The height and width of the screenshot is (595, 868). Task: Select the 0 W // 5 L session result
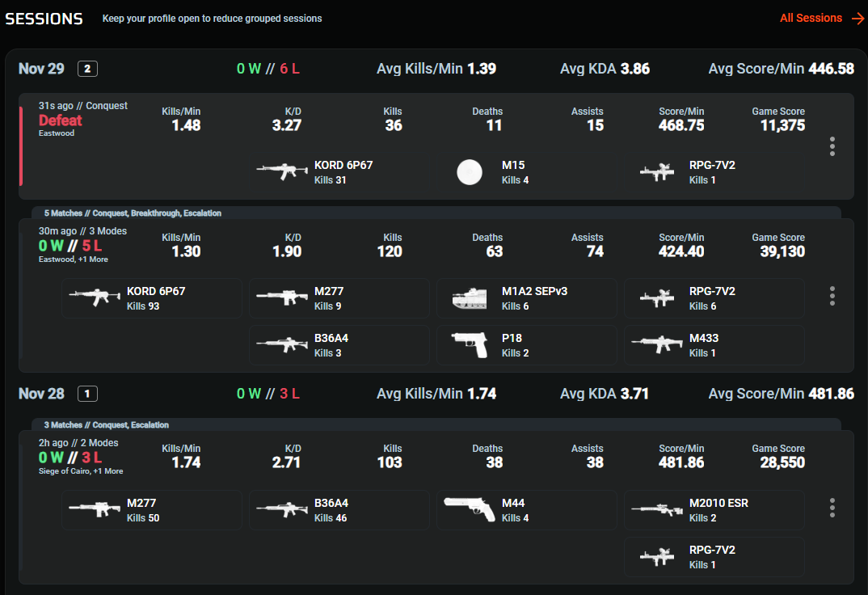(x=70, y=246)
